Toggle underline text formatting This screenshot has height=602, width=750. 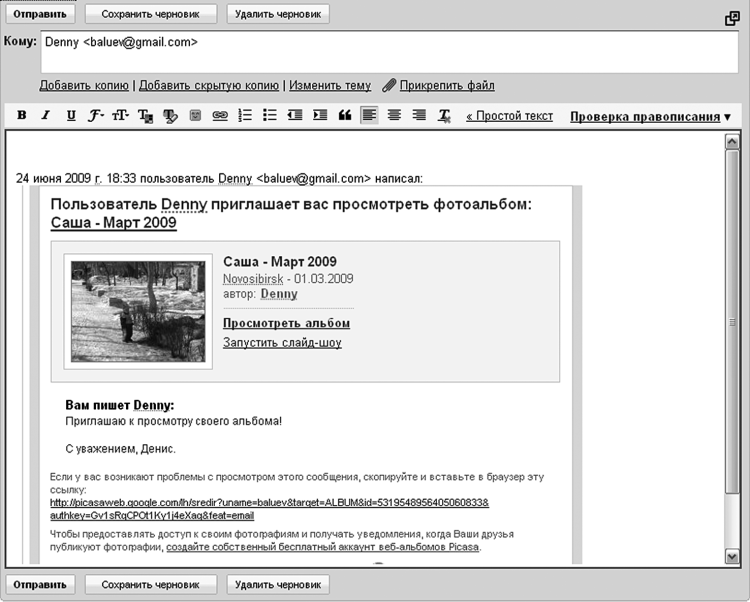point(70,116)
